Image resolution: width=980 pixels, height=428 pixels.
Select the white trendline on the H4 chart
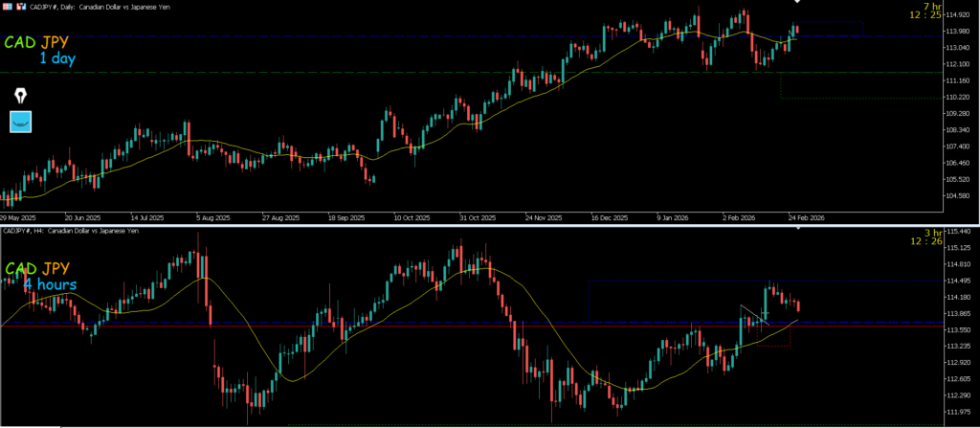pos(754,315)
